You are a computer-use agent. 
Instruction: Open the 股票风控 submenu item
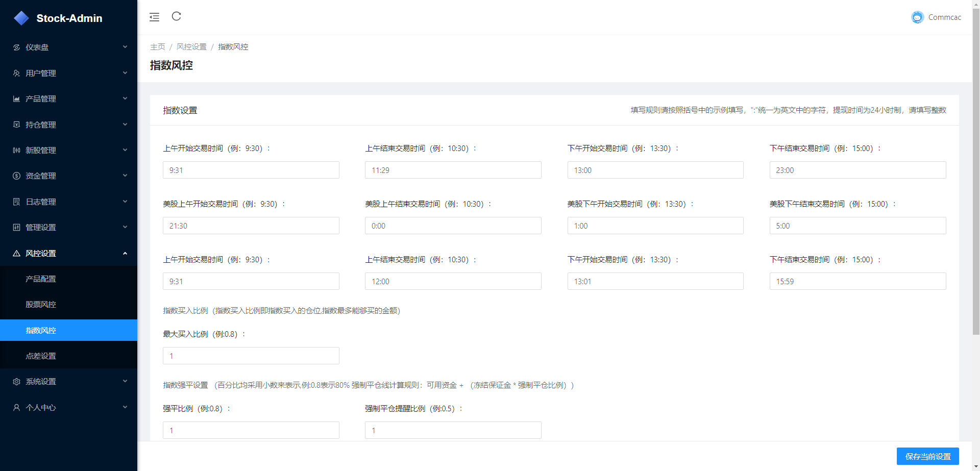(x=41, y=305)
